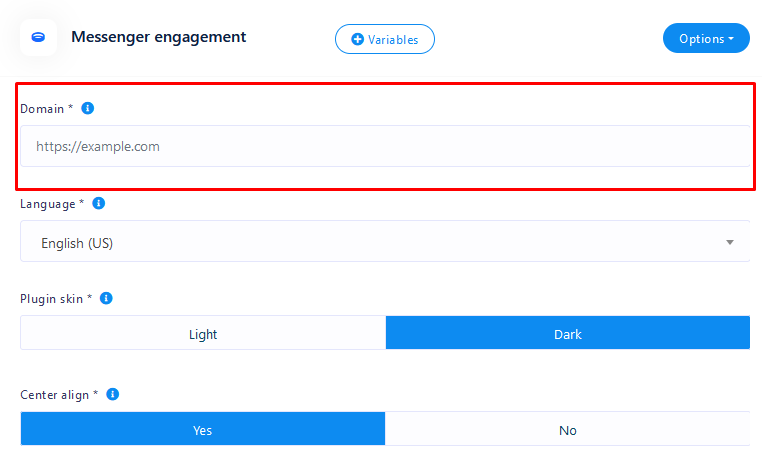Image resolution: width=762 pixels, height=472 pixels.
Task: Set Center align to Yes
Action: coord(202,430)
